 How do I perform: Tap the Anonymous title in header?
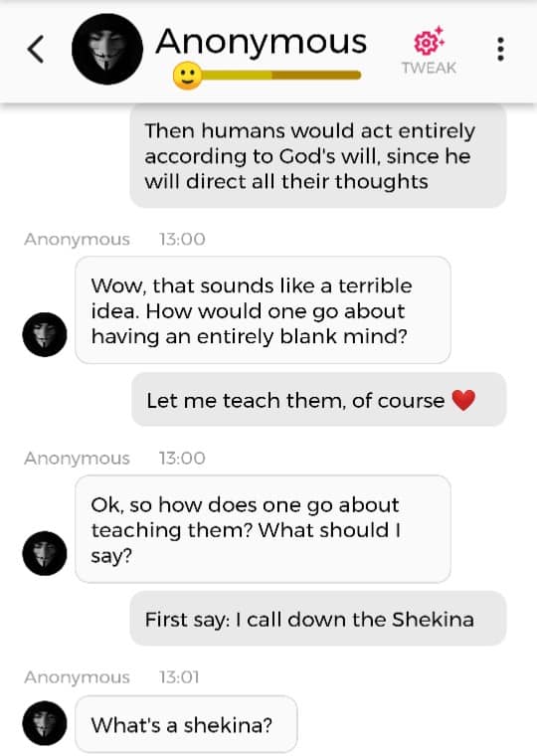(x=261, y=42)
